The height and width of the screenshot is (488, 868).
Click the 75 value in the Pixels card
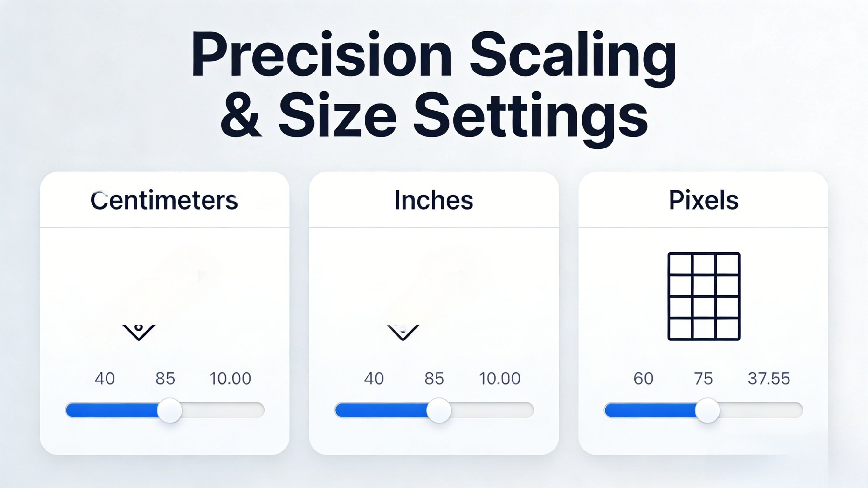point(703,378)
